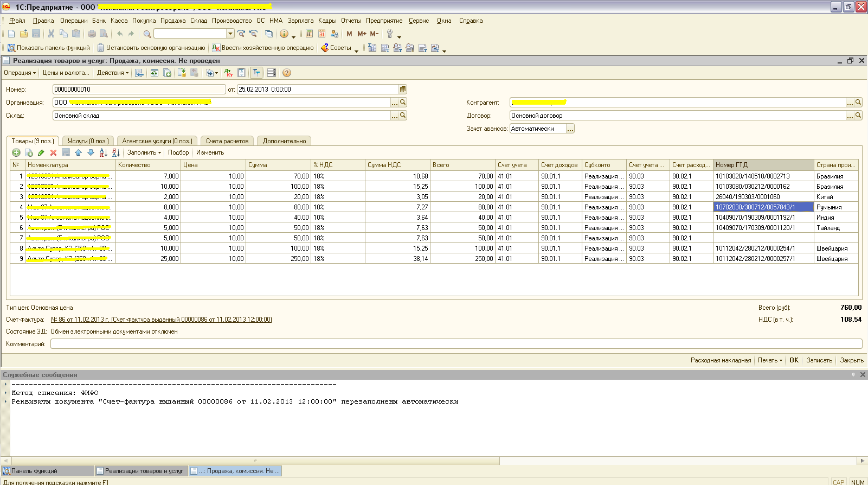The height and width of the screenshot is (485, 868).
Task: Click the calendar picker icon in date field
Action: (x=402, y=90)
